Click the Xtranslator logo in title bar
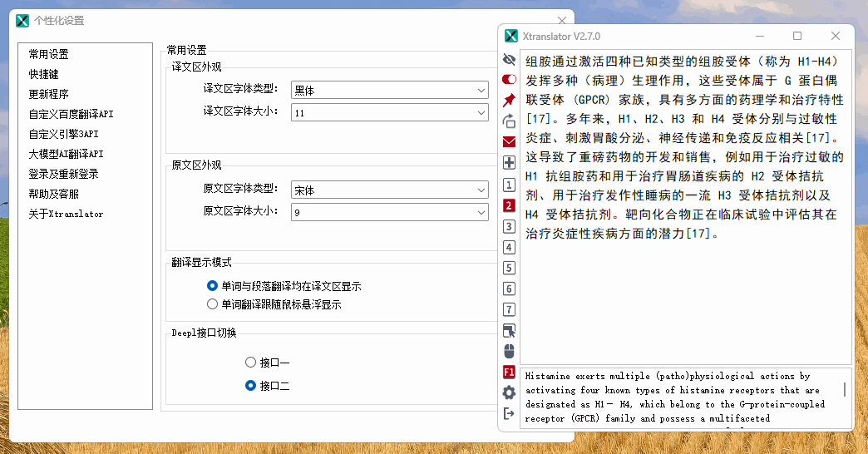868x454 pixels. (511, 36)
